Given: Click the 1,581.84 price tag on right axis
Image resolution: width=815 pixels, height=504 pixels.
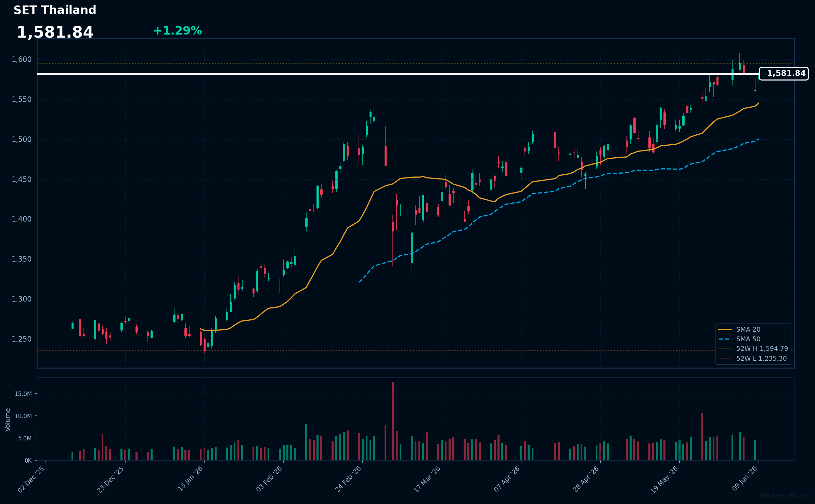Looking at the screenshot, I should click(784, 74).
